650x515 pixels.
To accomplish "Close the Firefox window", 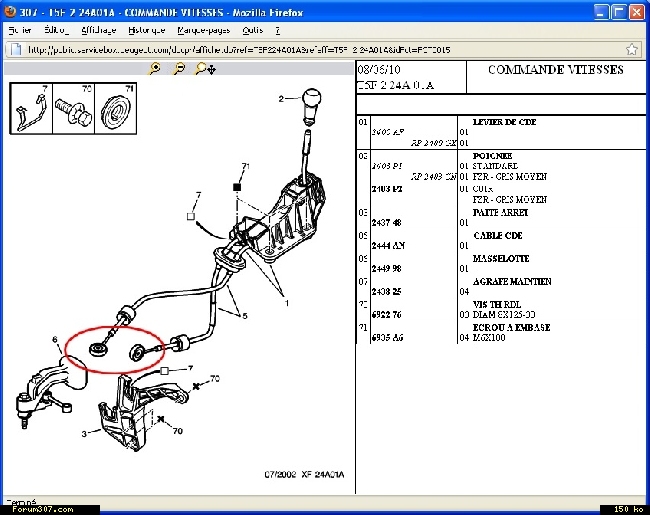I will (x=636, y=12).
